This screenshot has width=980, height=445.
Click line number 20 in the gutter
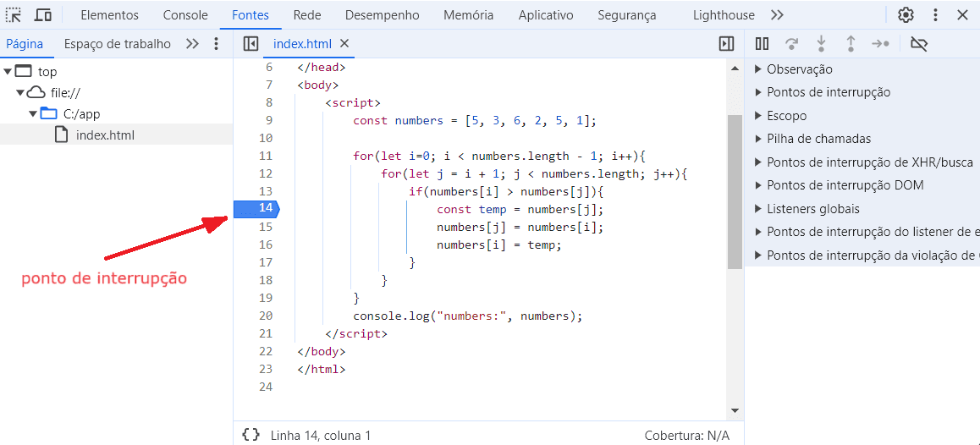pos(266,316)
